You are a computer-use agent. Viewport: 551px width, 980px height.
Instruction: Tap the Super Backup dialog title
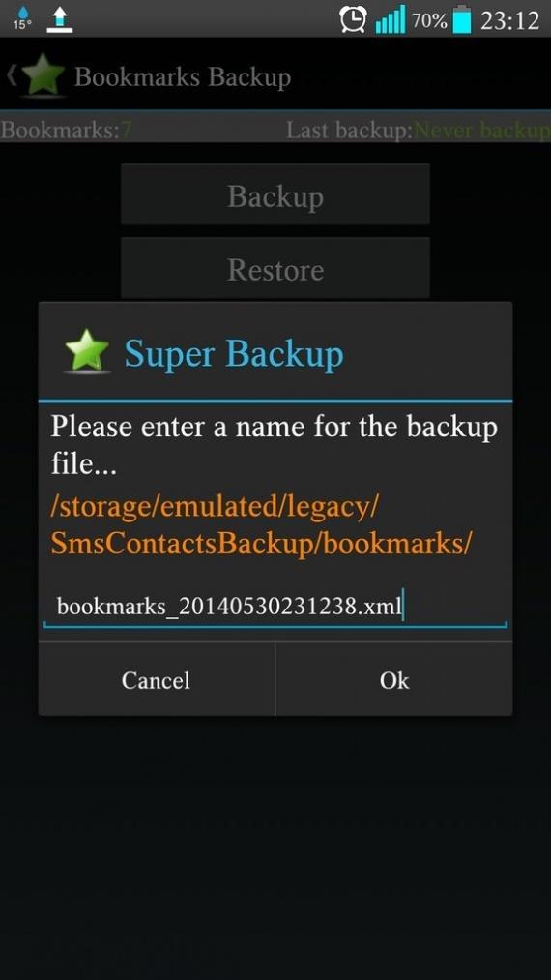(x=234, y=353)
